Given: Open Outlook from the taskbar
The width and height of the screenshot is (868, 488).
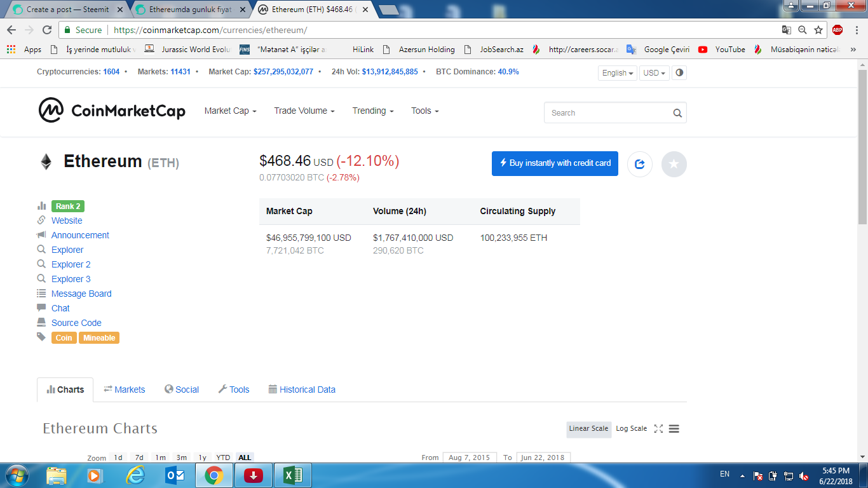Looking at the screenshot, I should [x=175, y=475].
